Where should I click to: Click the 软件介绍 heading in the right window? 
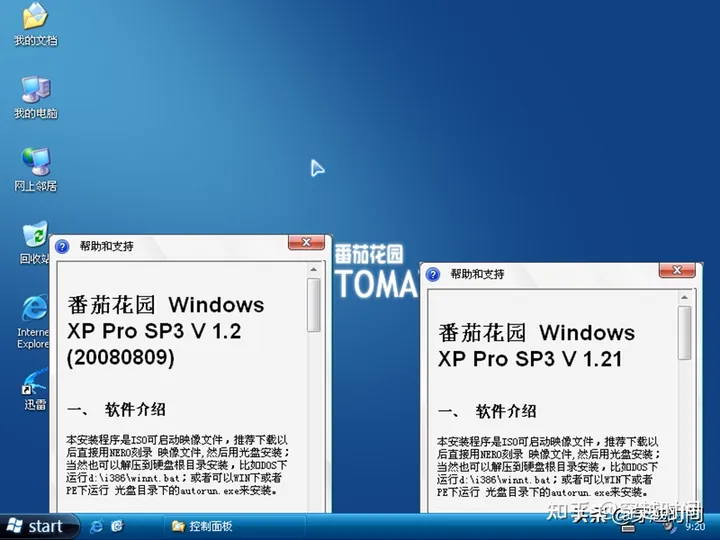pyautogui.click(x=506, y=411)
